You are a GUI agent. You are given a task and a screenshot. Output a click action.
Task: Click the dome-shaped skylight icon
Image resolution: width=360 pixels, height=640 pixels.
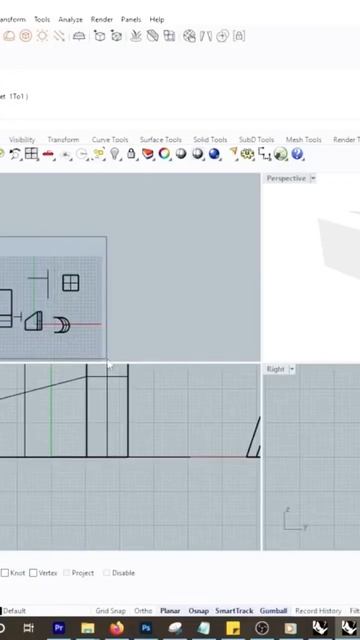pos(79,36)
